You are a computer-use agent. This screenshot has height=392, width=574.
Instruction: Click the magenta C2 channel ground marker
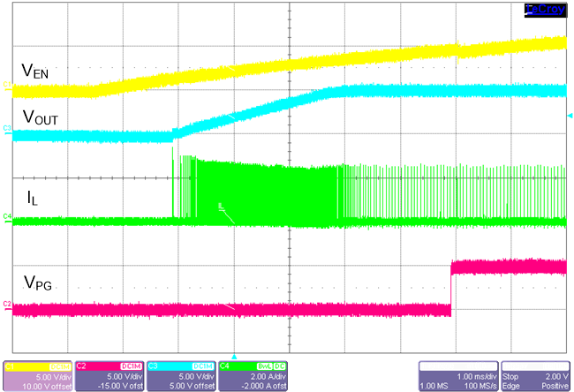(x=6, y=305)
